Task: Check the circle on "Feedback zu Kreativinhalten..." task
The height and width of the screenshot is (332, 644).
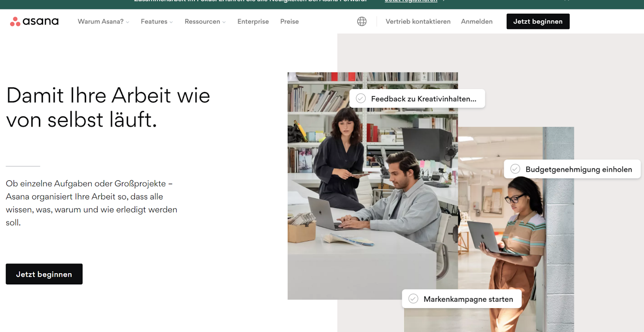Action: [x=361, y=98]
